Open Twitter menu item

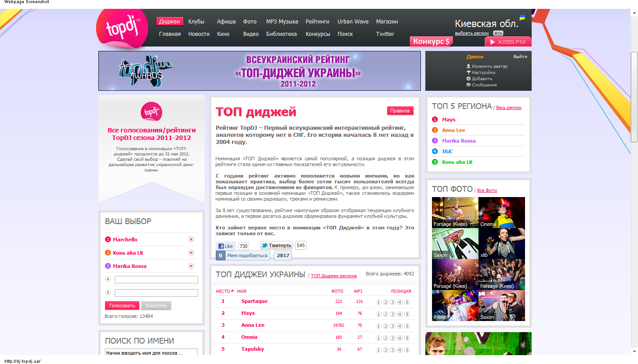click(385, 34)
